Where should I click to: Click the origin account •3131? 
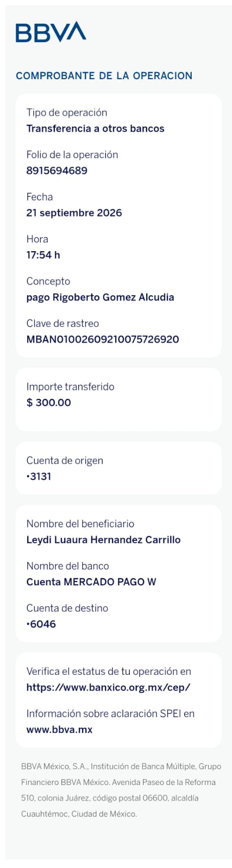(39, 476)
